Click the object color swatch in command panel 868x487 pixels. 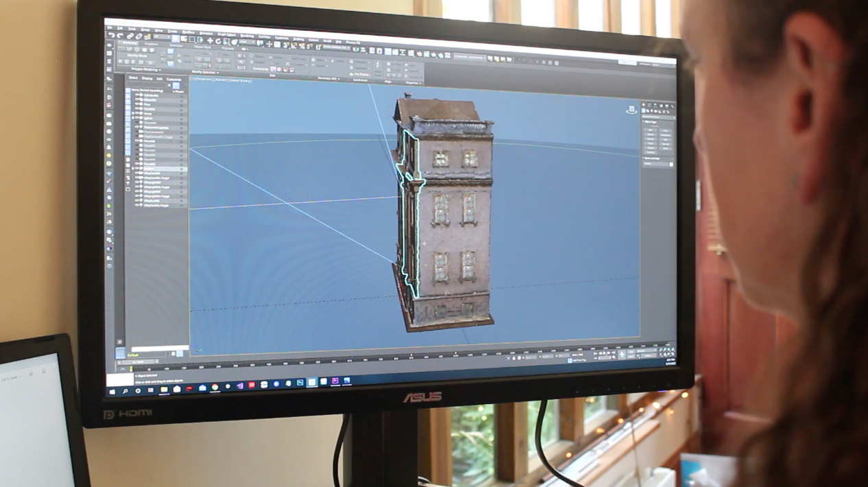671,165
